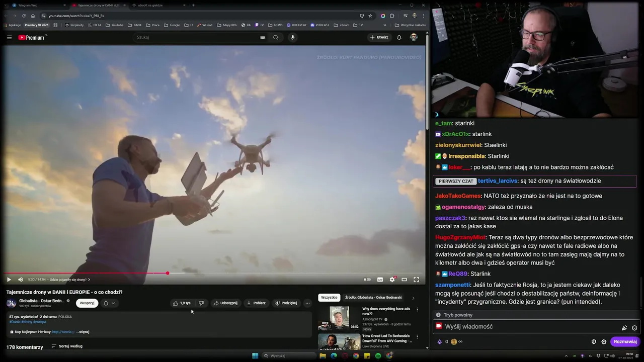The height and width of the screenshot is (362, 644).
Task: Expand channel notification bell dropdown
Action: click(109, 303)
